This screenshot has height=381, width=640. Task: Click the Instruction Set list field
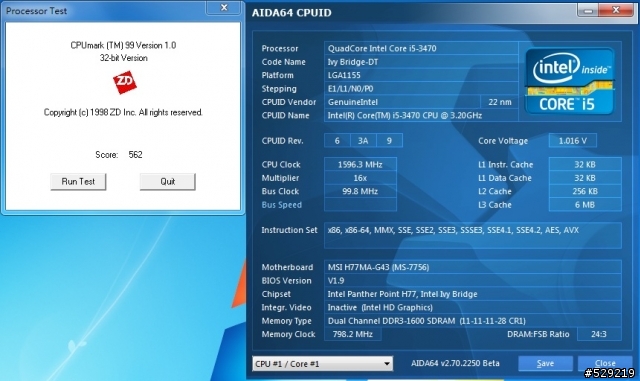pyautogui.click(x=473, y=236)
